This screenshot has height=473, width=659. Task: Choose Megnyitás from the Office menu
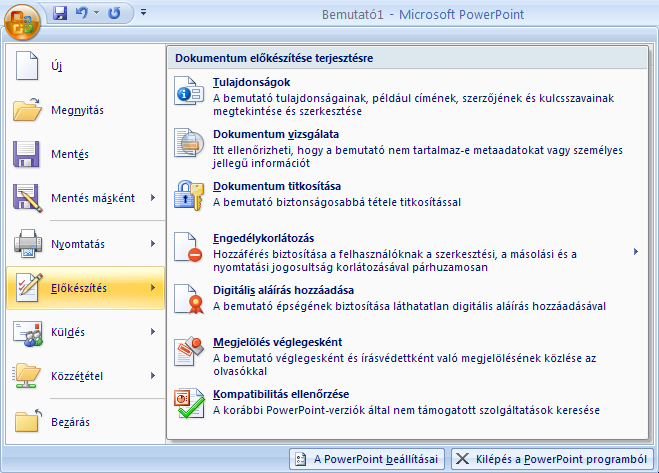[x=86, y=110]
